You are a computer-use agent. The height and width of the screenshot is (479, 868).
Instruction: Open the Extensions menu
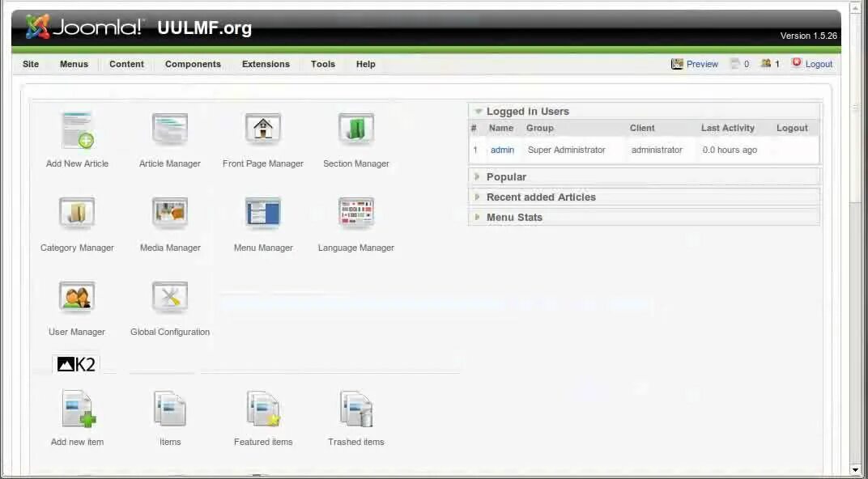click(266, 64)
